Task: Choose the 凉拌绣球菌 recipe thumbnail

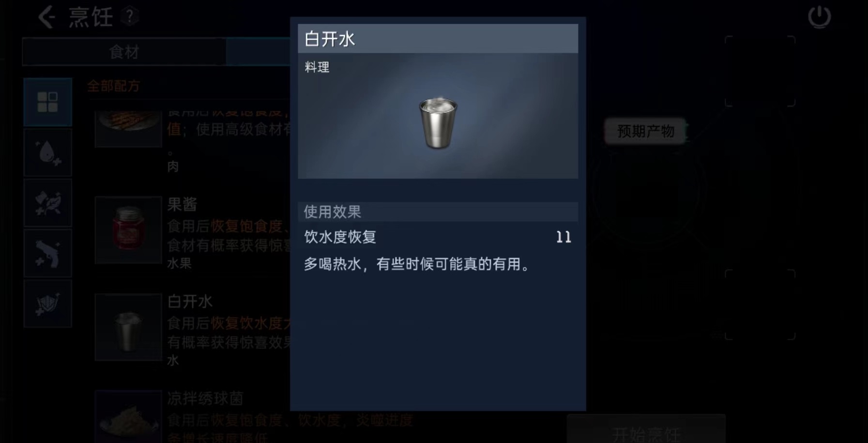Action: pyautogui.click(x=128, y=416)
